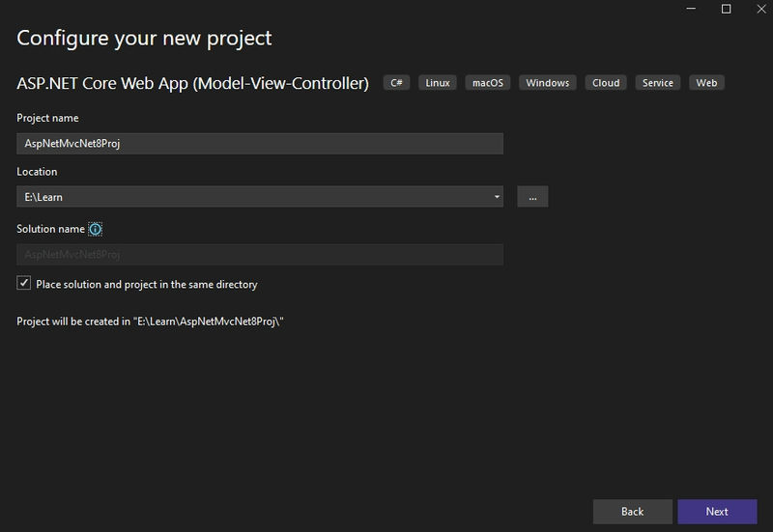Go back with the Back button

(x=632, y=511)
